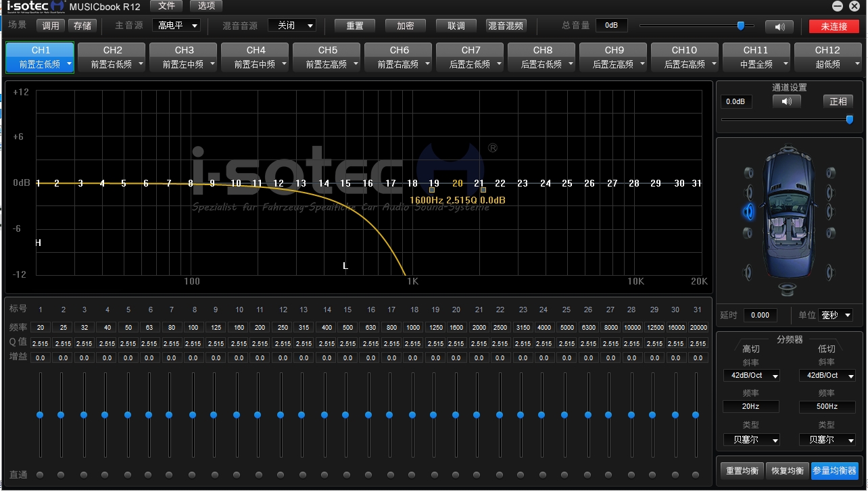Click the highlighted blue front-left speaker icon
The width and height of the screenshot is (868, 492).
click(x=748, y=212)
